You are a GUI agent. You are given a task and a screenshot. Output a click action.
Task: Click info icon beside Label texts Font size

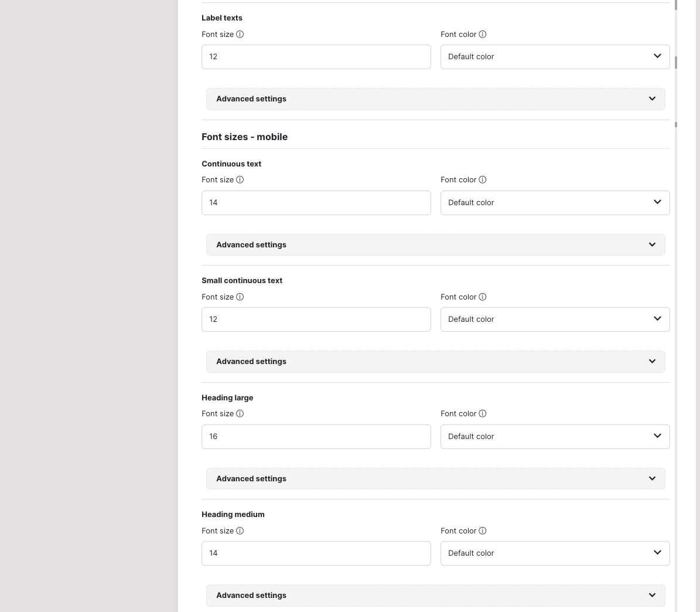(x=240, y=35)
